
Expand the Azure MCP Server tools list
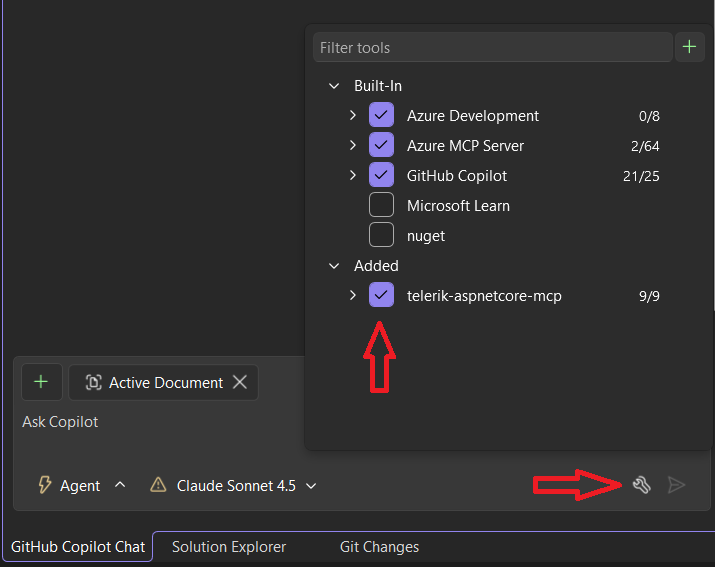coord(352,145)
